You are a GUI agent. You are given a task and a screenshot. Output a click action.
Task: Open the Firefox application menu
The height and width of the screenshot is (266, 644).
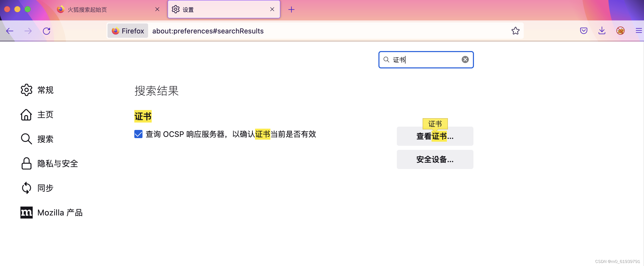point(639,31)
